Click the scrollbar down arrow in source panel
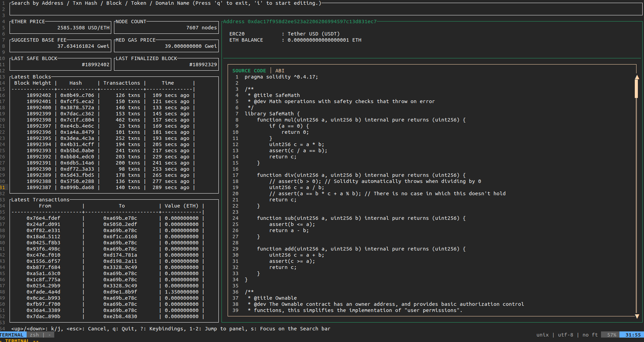 (637, 316)
